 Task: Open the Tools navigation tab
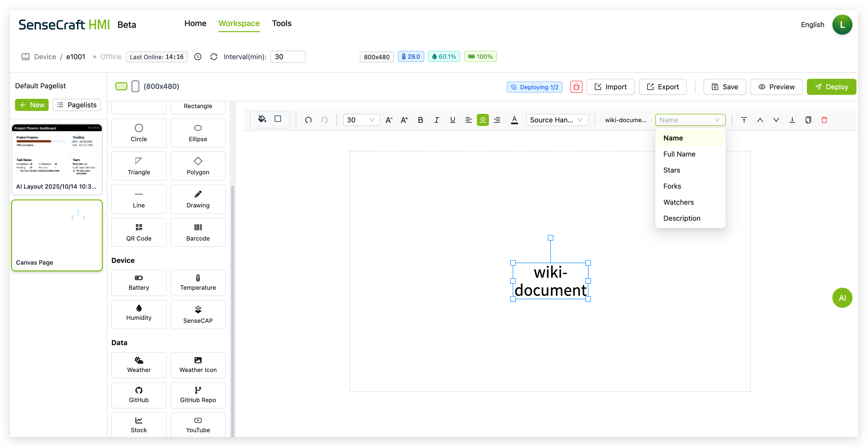[281, 23]
